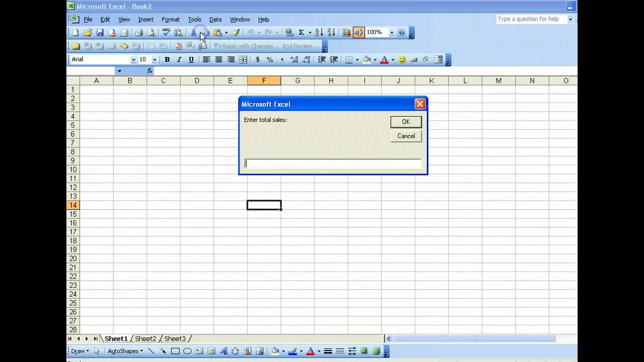Click the Increase Indent icon
Viewport: 644px width, 362px height.
coord(334,59)
